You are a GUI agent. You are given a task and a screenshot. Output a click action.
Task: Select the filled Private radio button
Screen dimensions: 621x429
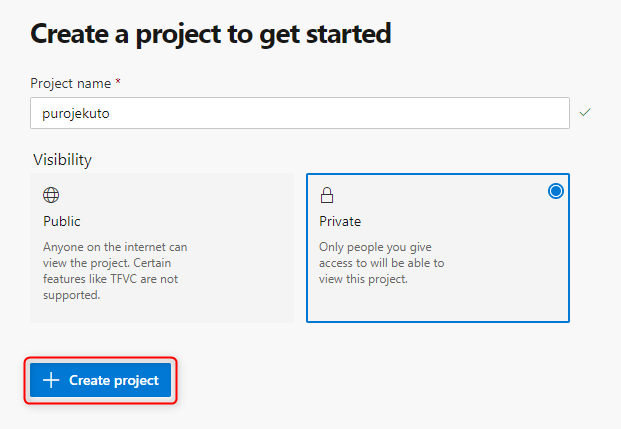click(556, 191)
